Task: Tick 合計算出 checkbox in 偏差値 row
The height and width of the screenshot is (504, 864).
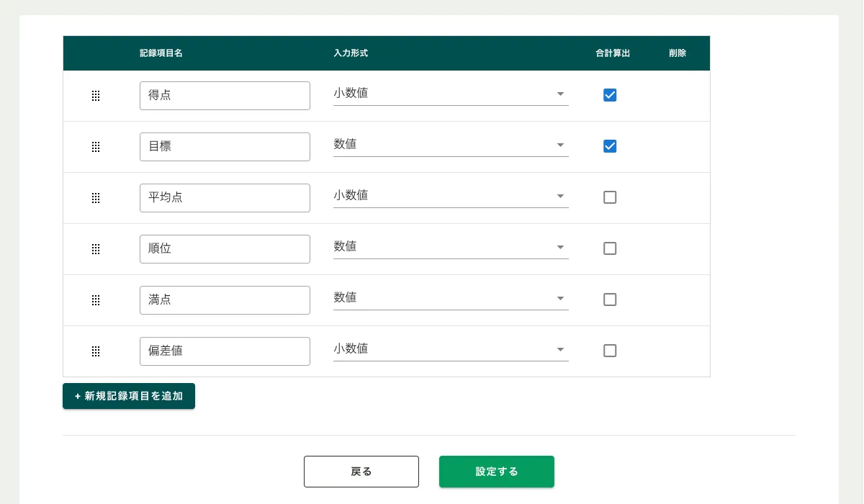Action: [x=610, y=351]
